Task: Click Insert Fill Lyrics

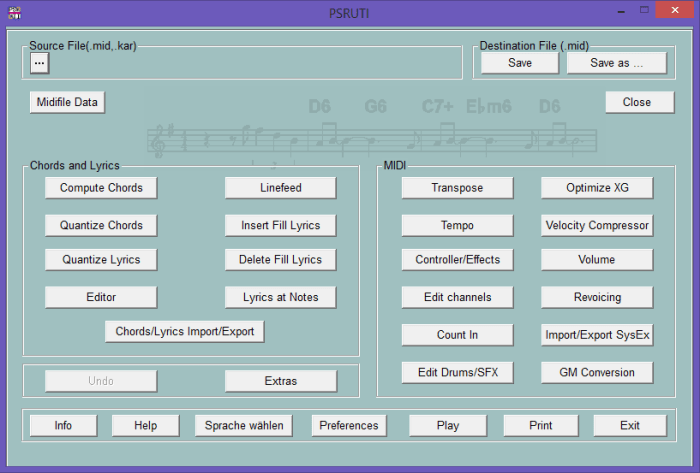Action: pos(280,225)
